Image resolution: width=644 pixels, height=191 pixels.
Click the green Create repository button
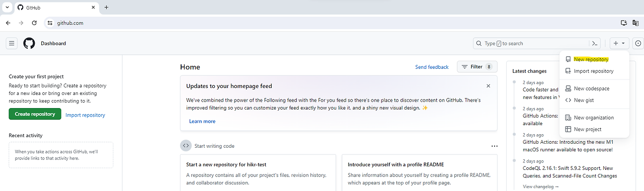coord(35,114)
